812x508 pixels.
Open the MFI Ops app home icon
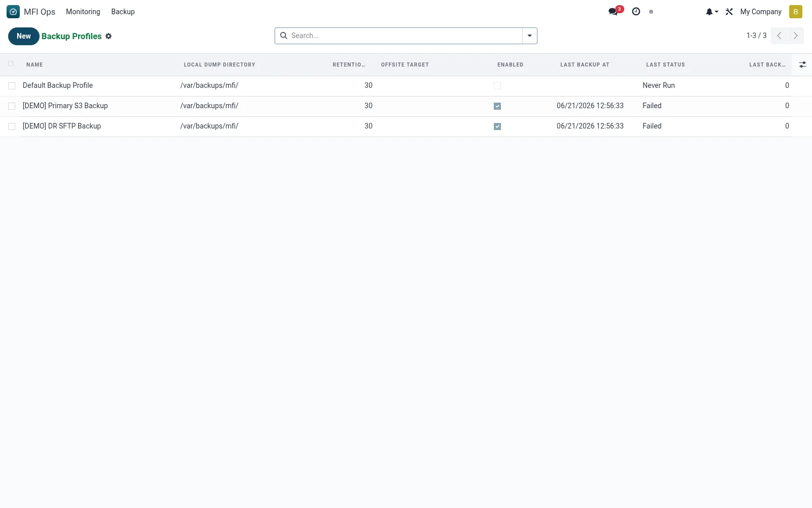(13, 12)
